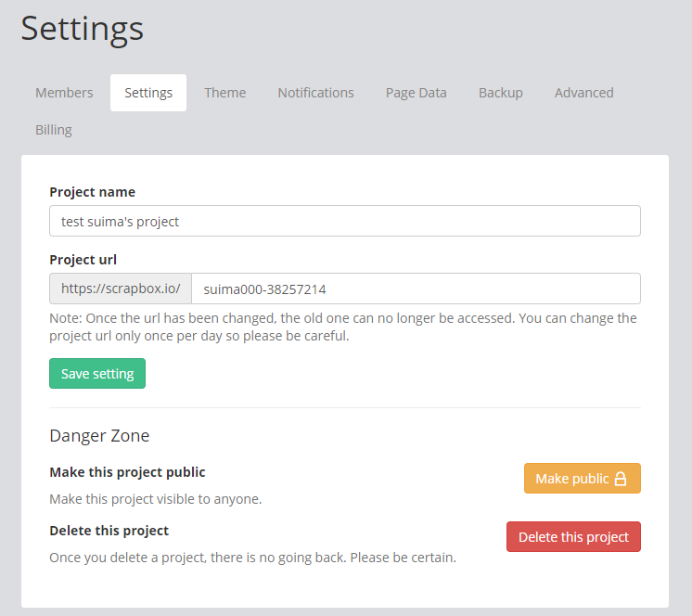
Task: Go to the Notifications tab
Action: pos(315,93)
